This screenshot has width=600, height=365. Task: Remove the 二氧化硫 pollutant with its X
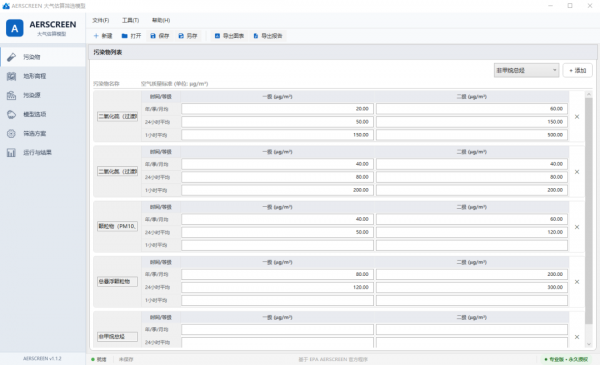(577, 117)
